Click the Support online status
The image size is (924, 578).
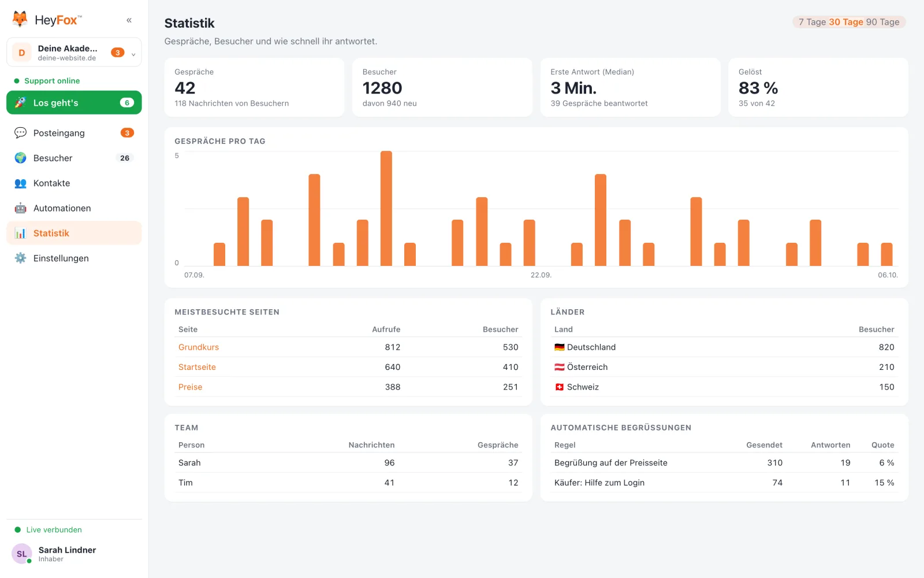[x=47, y=81]
